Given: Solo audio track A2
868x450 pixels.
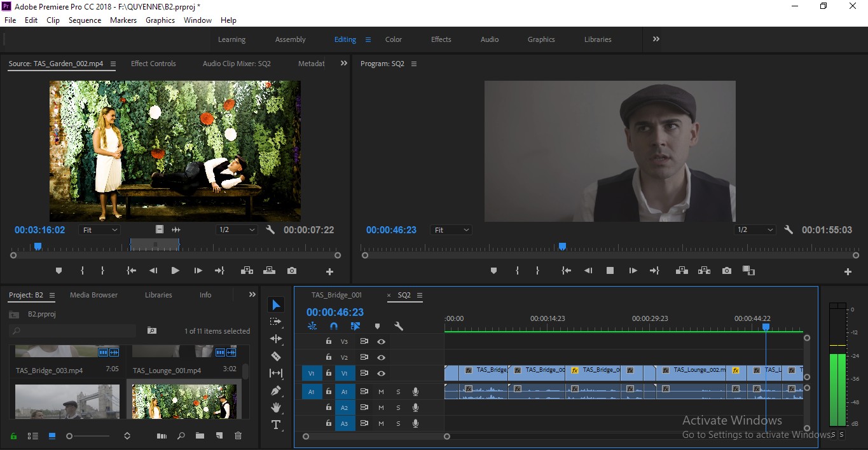Looking at the screenshot, I should (398, 407).
